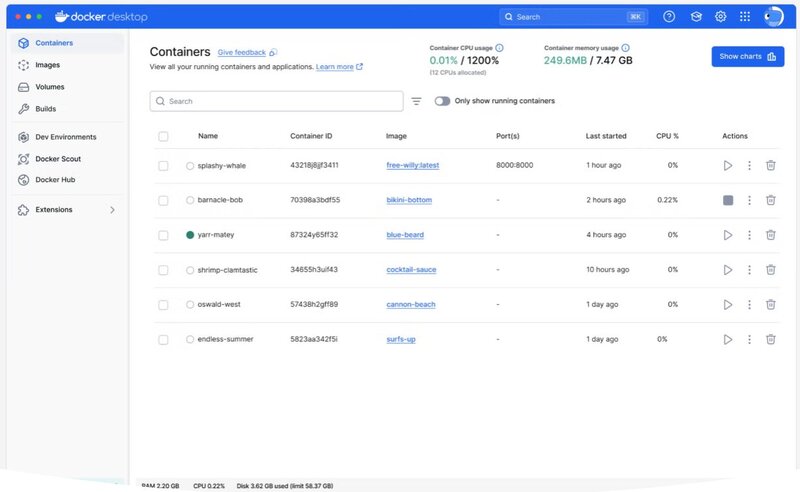800x492 pixels.
Task: Delete the yarr-matey container with trash icon
Action: point(770,235)
